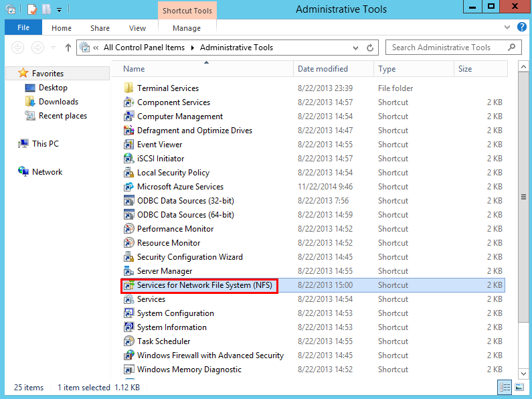This screenshot has height=399, width=532.
Task: Switch to Details view icon in status bar
Action: (x=505, y=387)
